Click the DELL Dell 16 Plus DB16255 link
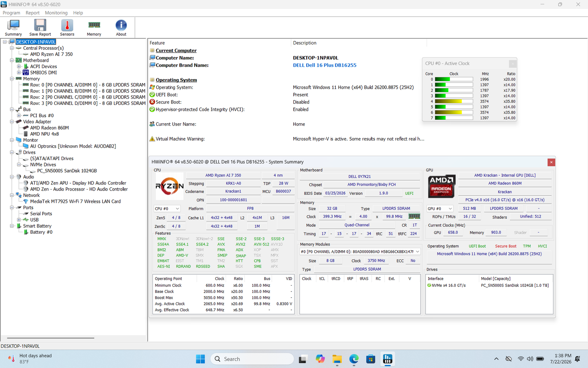Viewport: 588px width, 368px height. tap(325, 65)
